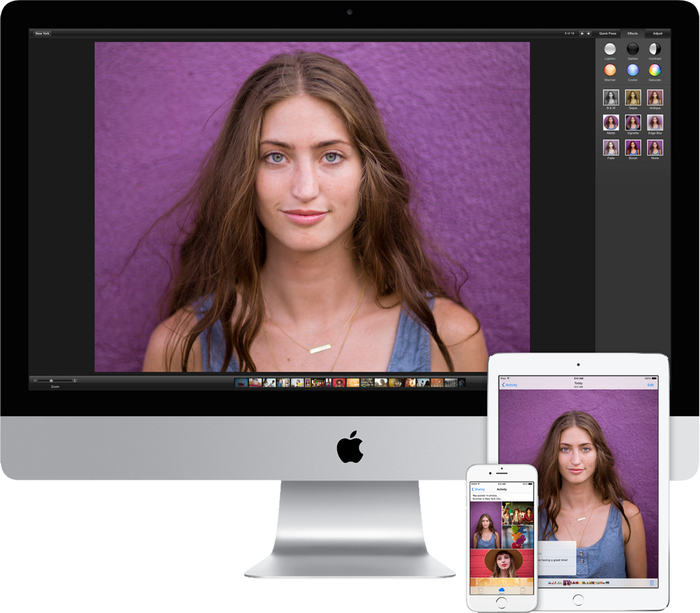
Task: Select the red hat girl filmstrip thumbnail
Action: point(339,383)
